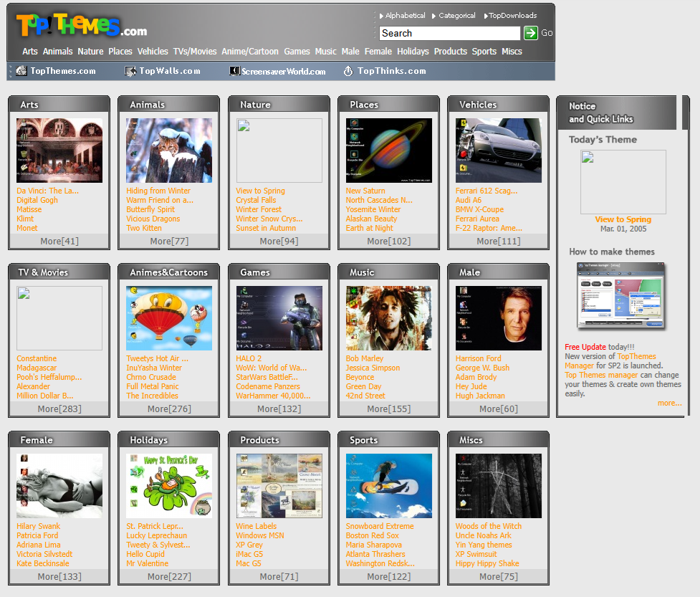Open the Arts menu item

(30, 52)
